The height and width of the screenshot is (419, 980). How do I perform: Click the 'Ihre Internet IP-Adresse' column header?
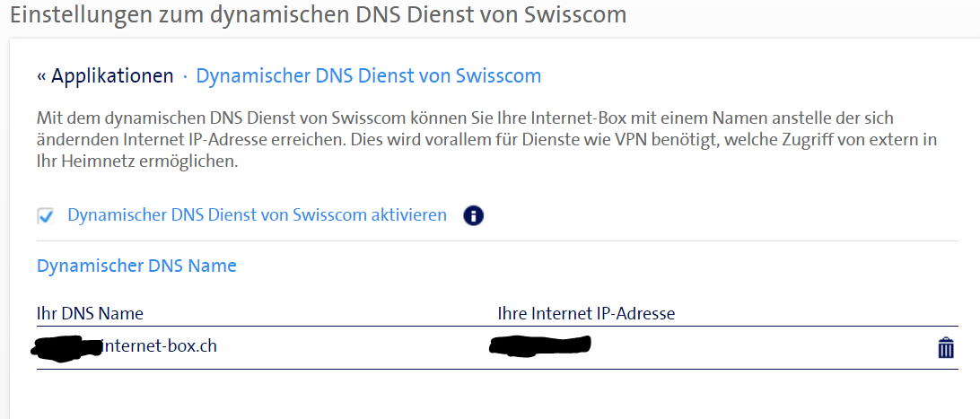tap(586, 313)
